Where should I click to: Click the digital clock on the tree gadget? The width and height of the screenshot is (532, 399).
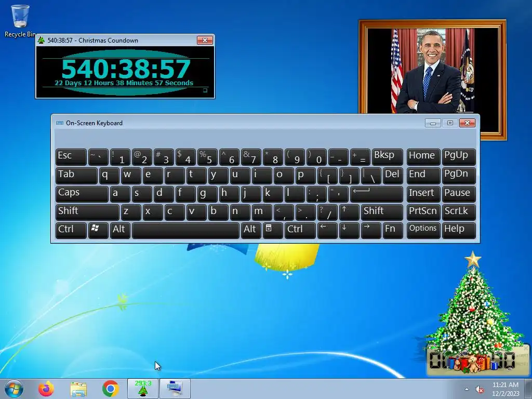click(478, 360)
